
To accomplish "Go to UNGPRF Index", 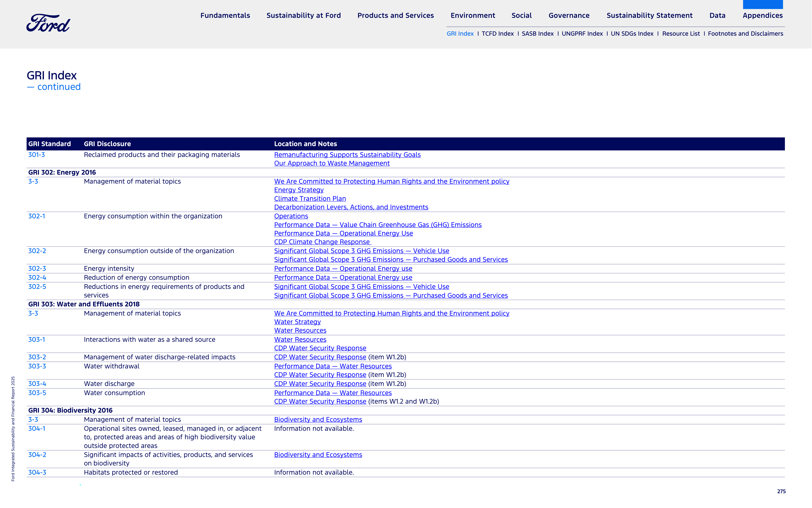I will click(x=582, y=34).
